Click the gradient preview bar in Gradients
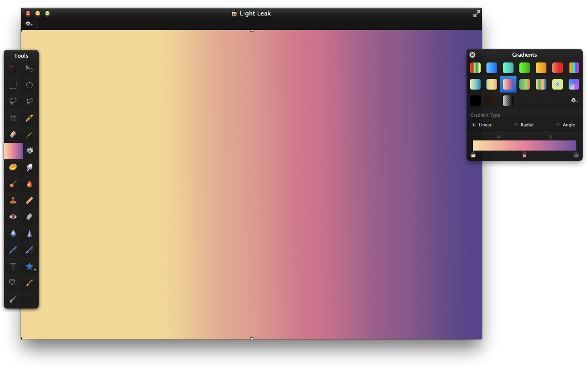Viewport: 588px width, 368px height. (x=525, y=146)
